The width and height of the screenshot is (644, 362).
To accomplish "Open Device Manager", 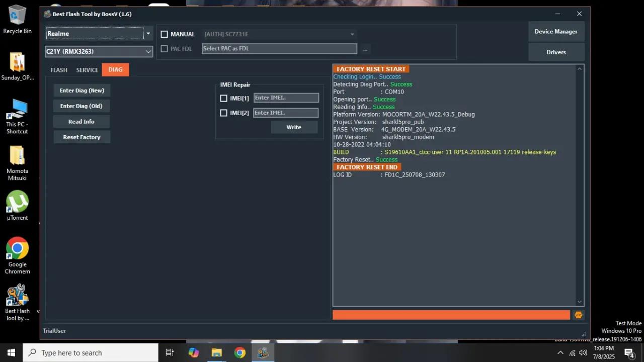I will (x=556, y=31).
